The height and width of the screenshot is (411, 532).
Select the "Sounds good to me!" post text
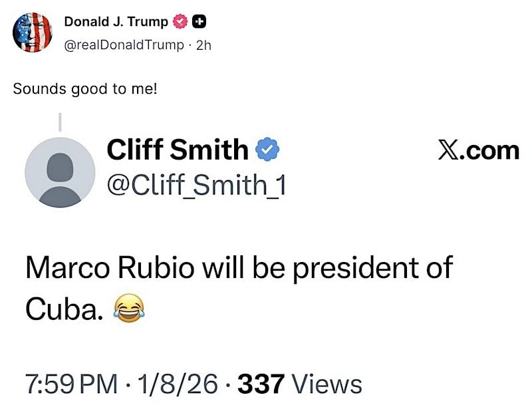[85, 88]
